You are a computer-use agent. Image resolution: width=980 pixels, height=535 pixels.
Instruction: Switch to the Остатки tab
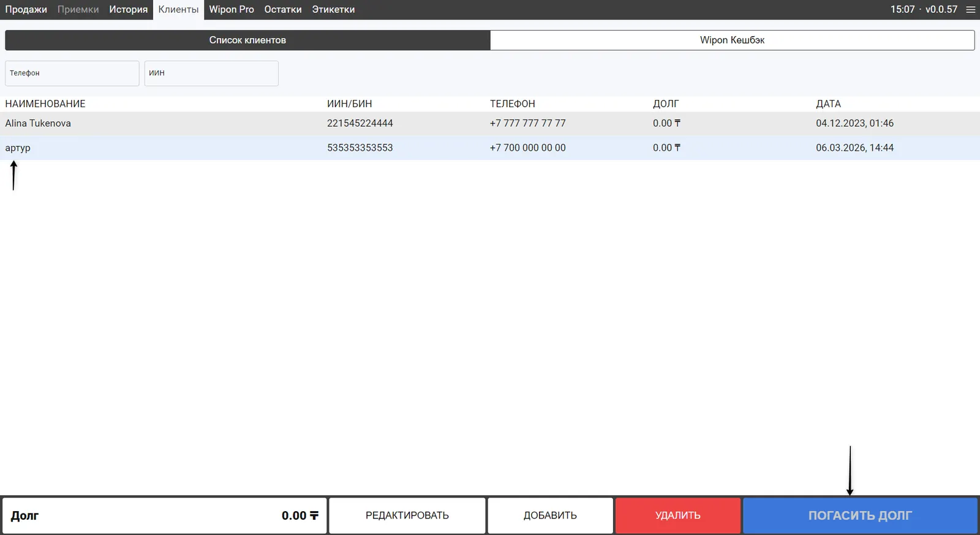click(x=282, y=10)
